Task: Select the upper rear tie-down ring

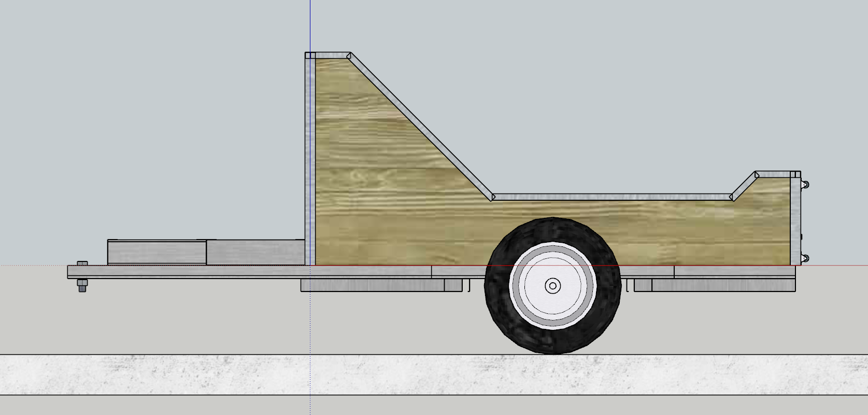Action: tap(805, 184)
